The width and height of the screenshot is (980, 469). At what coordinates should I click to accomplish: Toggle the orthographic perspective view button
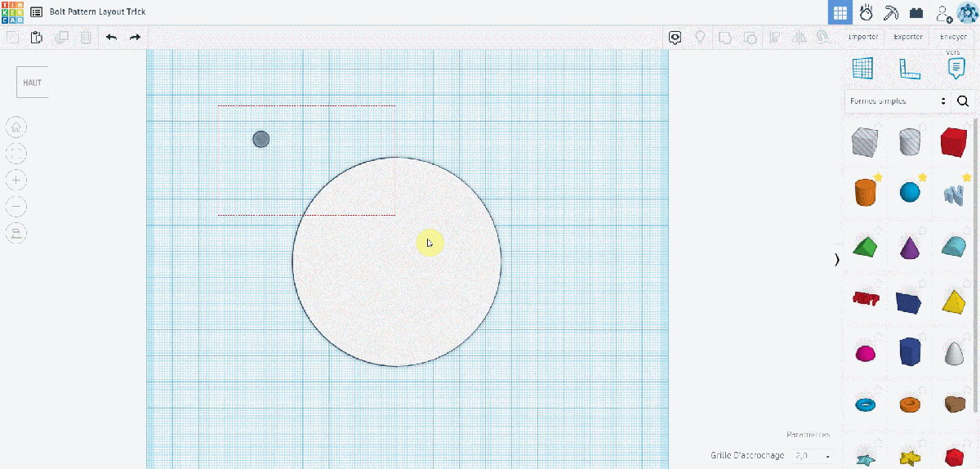click(x=16, y=233)
